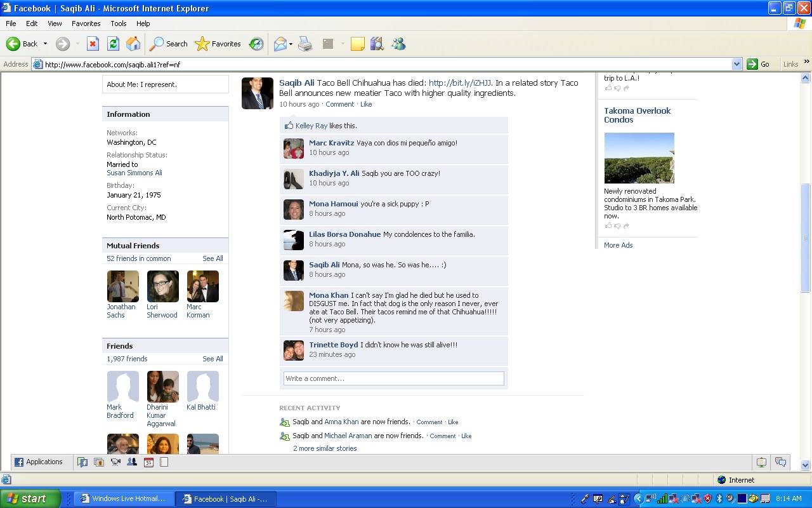This screenshot has height=508, width=812.
Task: Click the Go button beside address bar
Action: 759,64
